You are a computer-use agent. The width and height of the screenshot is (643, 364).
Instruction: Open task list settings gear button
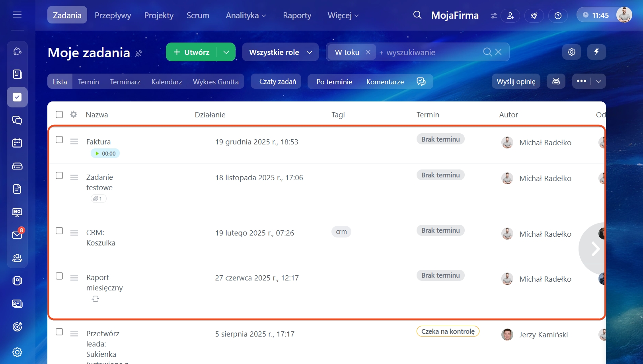coord(571,52)
